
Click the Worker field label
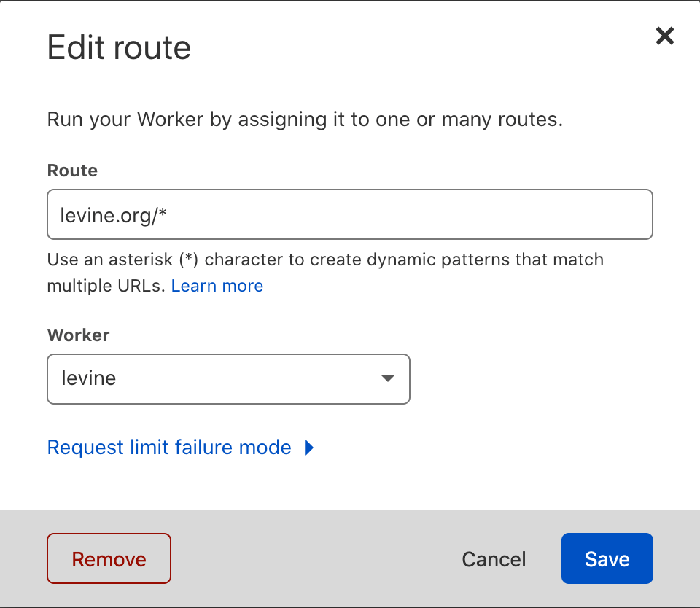[x=78, y=335]
